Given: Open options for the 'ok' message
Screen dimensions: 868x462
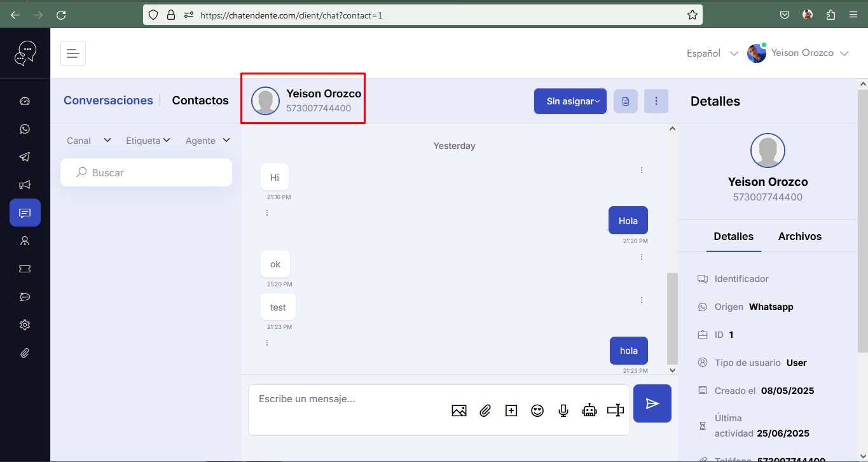Looking at the screenshot, I should 642,257.
